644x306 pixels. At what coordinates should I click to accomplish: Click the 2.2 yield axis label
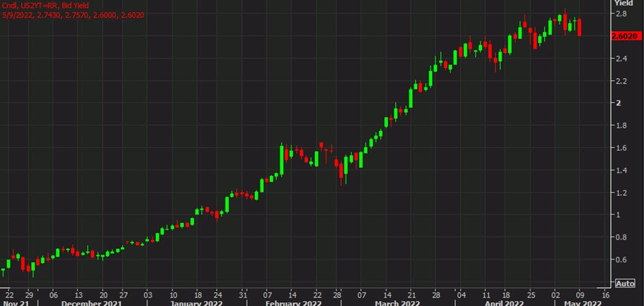tap(620, 82)
